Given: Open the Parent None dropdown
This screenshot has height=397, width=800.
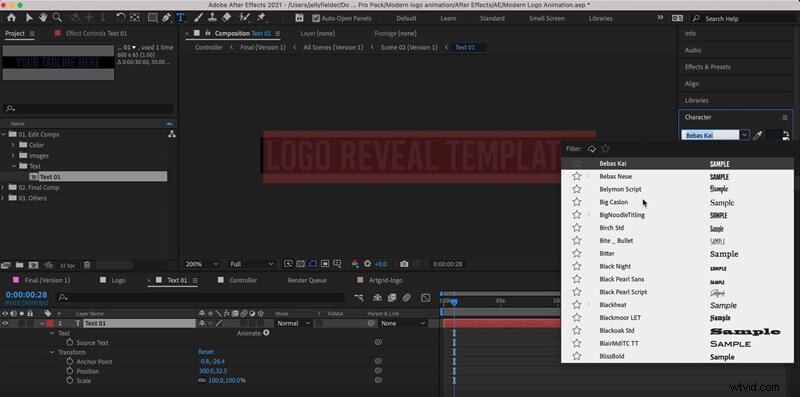Looking at the screenshot, I should tap(403, 324).
